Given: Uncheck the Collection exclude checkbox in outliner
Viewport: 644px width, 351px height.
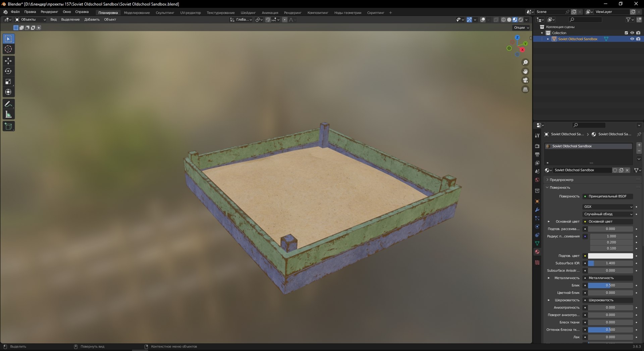Looking at the screenshot, I should 626,33.
